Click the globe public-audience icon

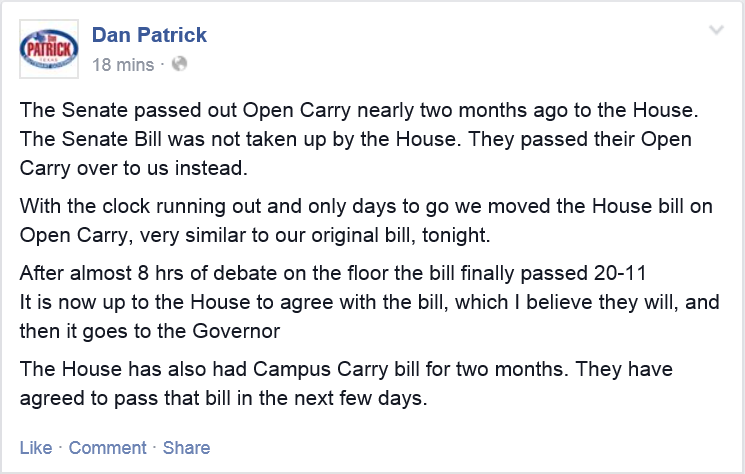coord(179,65)
